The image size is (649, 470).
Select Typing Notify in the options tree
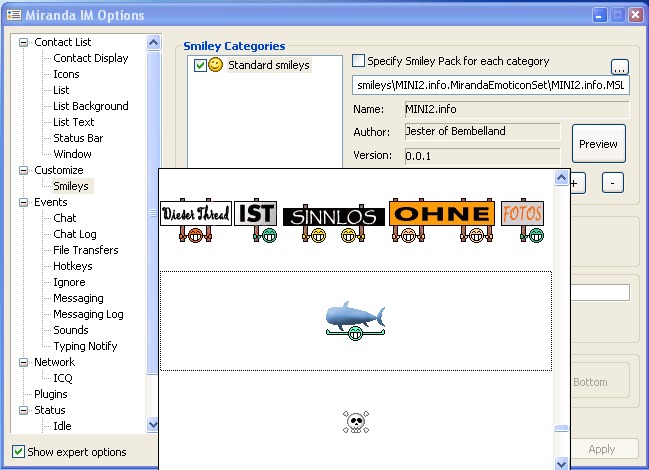[x=85, y=346]
